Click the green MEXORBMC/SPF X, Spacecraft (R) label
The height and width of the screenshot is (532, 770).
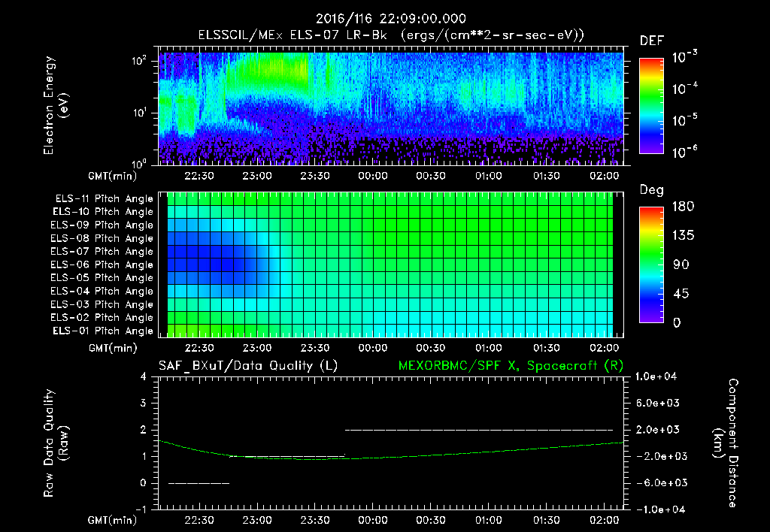tap(511, 366)
